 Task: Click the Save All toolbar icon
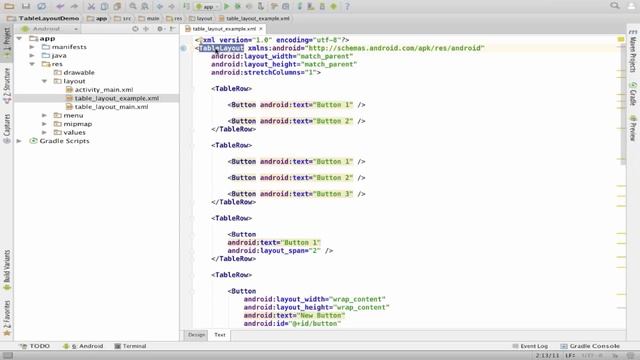(x=26, y=6)
